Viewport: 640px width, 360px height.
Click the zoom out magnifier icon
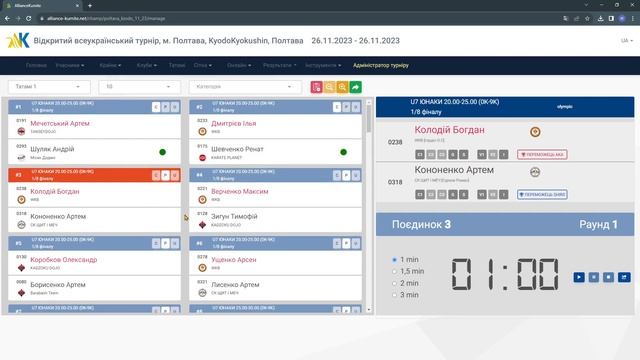(x=329, y=87)
